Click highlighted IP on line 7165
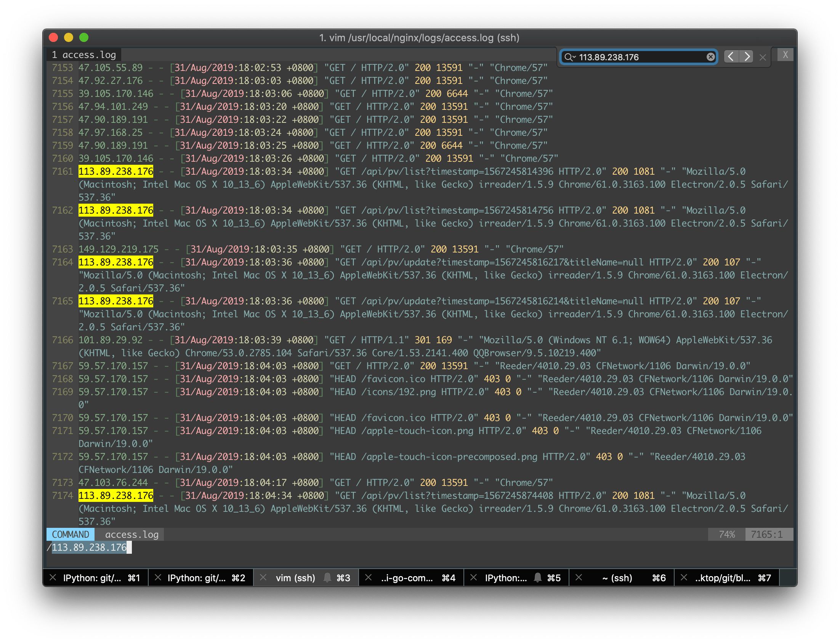This screenshot has width=840, height=643. coord(116,301)
